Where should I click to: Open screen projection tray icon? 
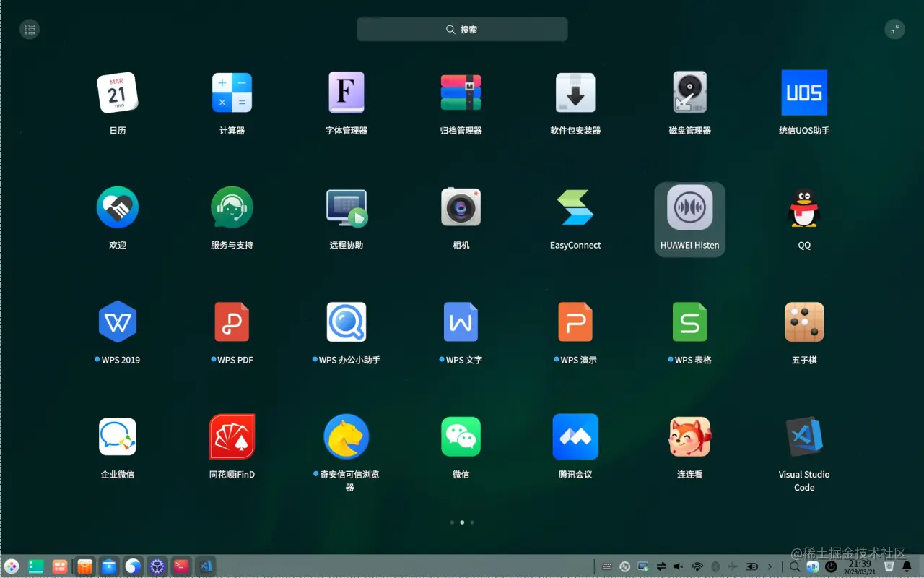[x=642, y=566]
